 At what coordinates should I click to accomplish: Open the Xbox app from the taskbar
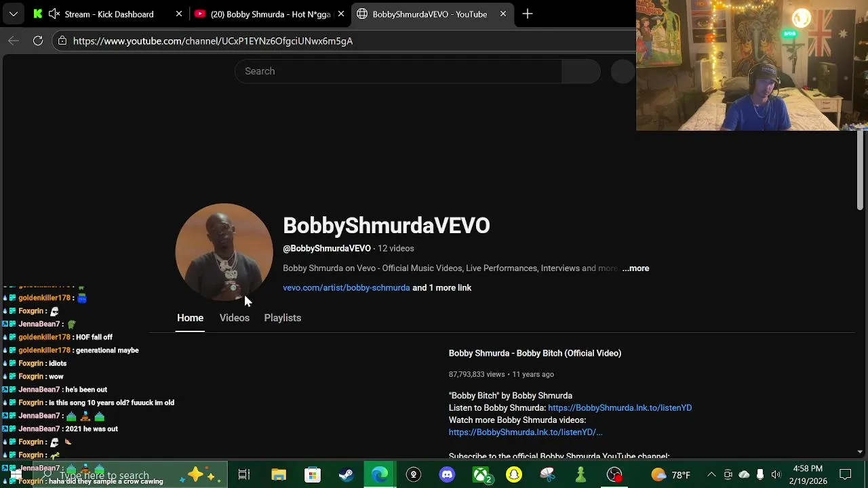(x=481, y=474)
